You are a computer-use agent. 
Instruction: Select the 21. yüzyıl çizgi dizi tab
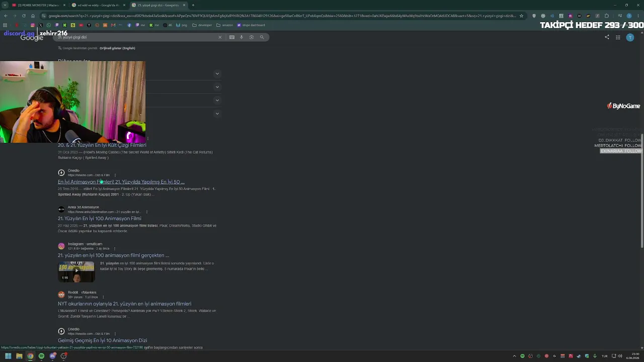[x=157, y=5]
